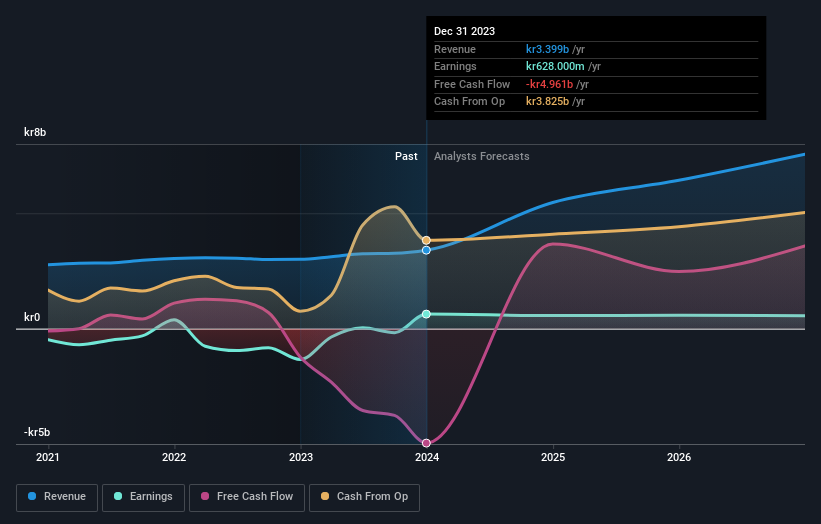Click the Free Cash Flow row label in tooltip
The height and width of the screenshot is (524, 821).
[472, 84]
